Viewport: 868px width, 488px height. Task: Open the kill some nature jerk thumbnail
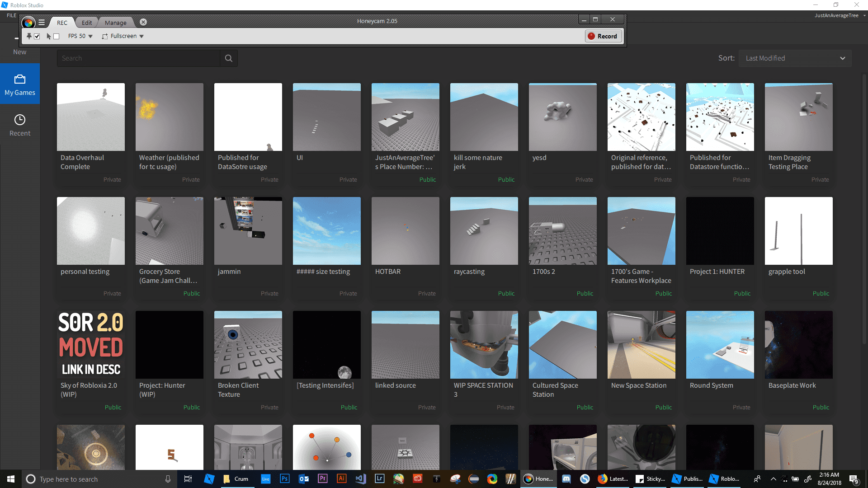click(484, 117)
